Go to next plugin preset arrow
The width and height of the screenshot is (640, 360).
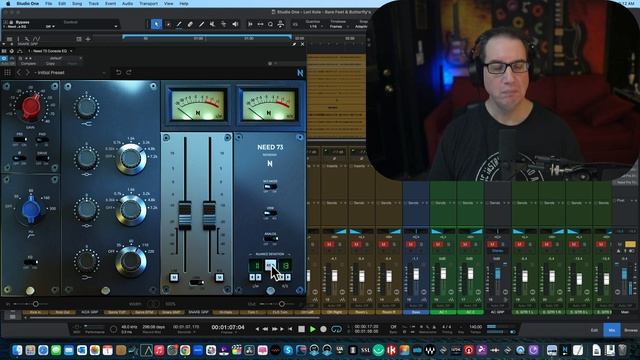27,72
